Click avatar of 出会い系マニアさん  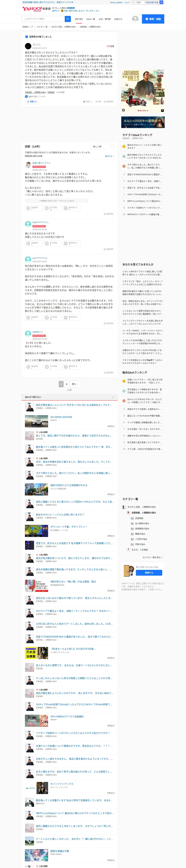(28, 165)
